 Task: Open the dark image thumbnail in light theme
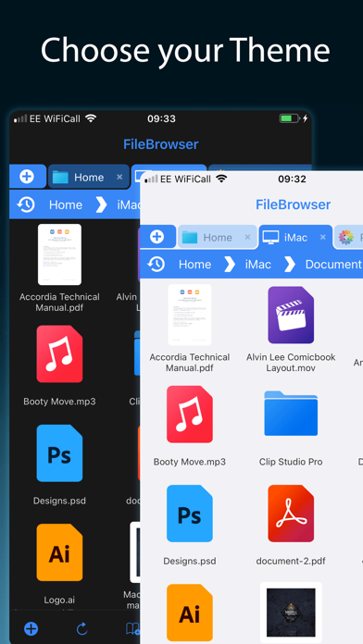pyautogui.click(x=291, y=613)
